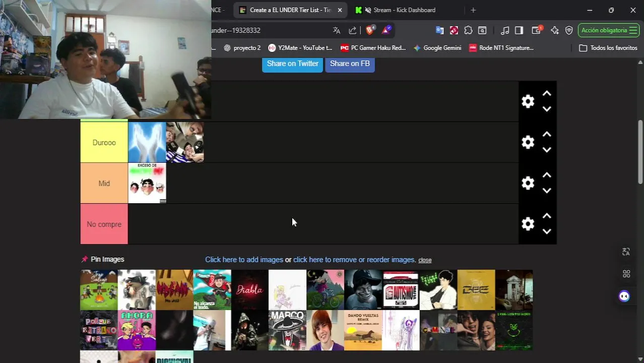Open the proyecto 2 bookmark
Viewport: 644px width, 363px height.
(242, 48)
